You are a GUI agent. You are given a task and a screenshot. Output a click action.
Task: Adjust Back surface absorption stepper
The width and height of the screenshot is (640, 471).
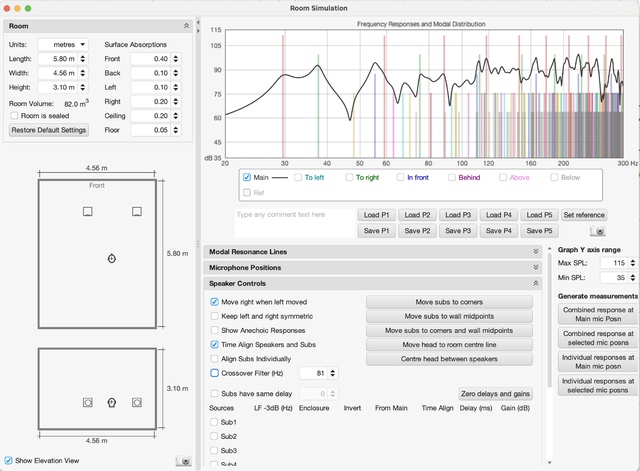(x=176, y=73)
